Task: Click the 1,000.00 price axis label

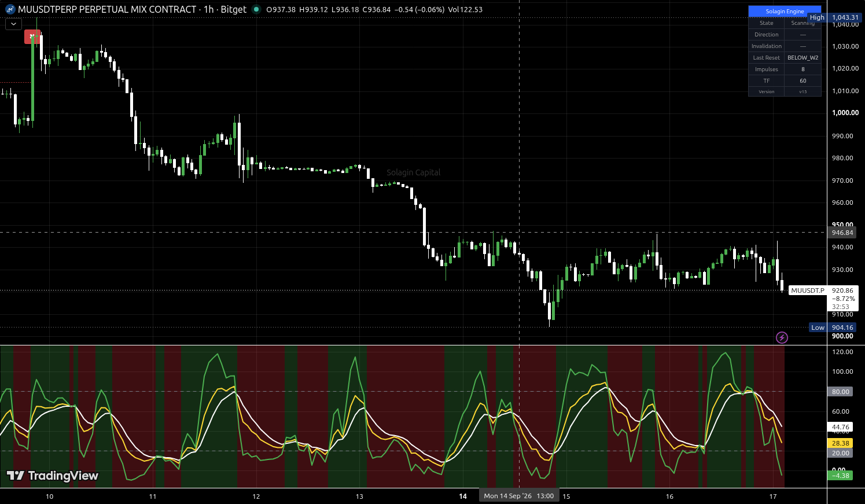Action: tap(845, 113)
